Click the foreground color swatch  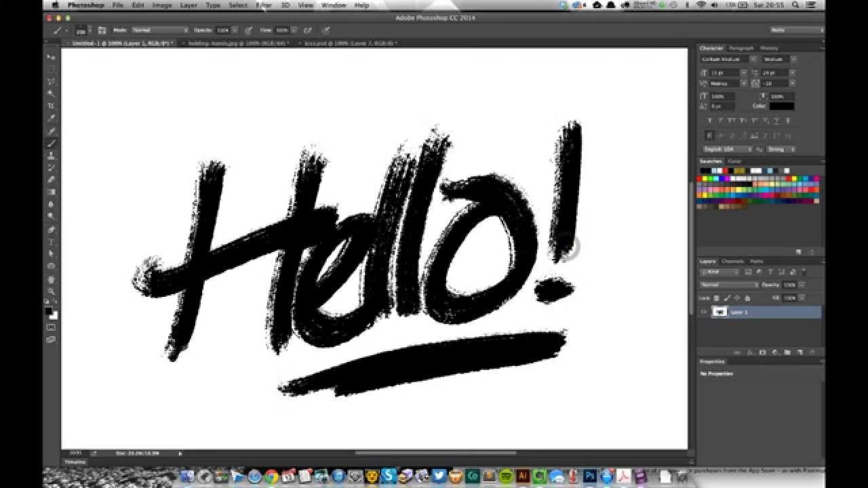(x=49, y=311)
